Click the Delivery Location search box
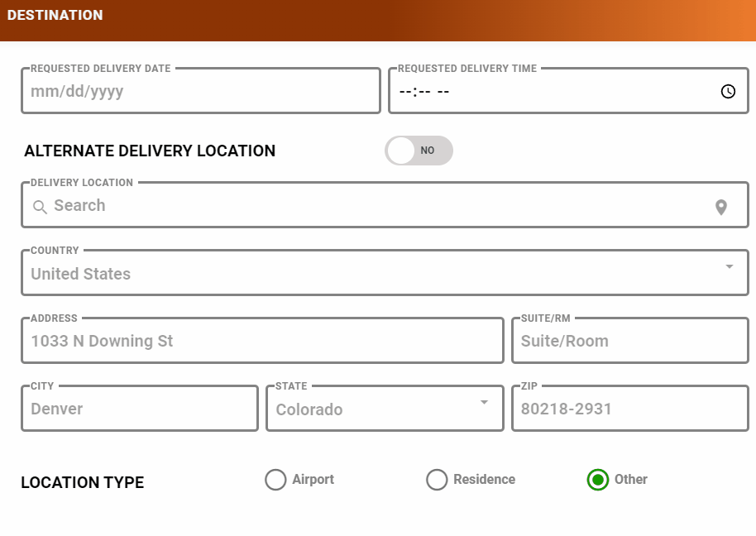 click(x=331, y=206)
